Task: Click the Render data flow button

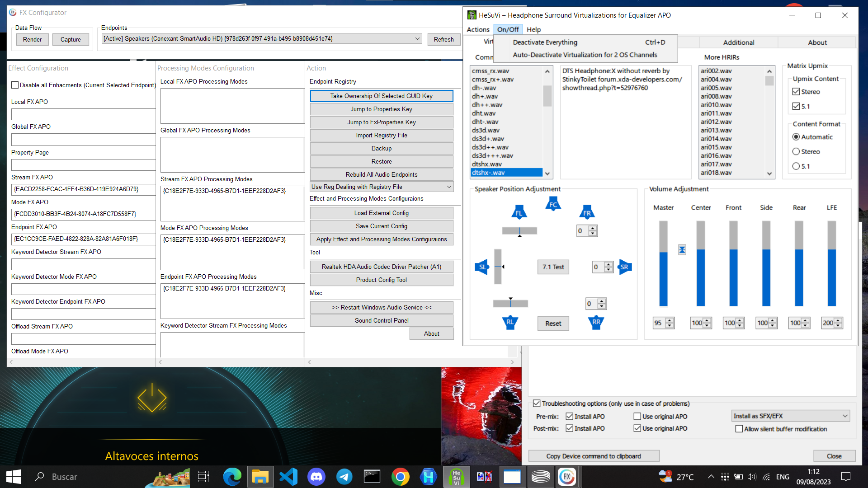Action: (x=32, y=39)
